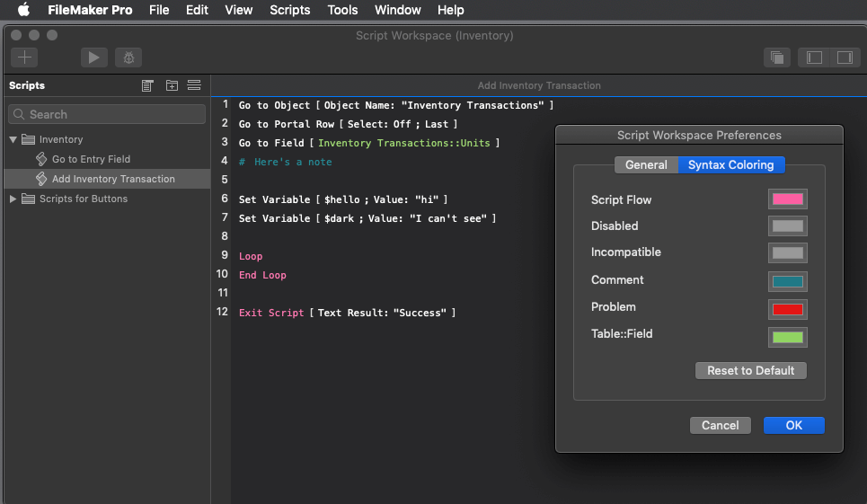This screenshot has width=867, height=504.
Task: Collapse the Inventory folder triangle
Action: [x=13, y=140]
